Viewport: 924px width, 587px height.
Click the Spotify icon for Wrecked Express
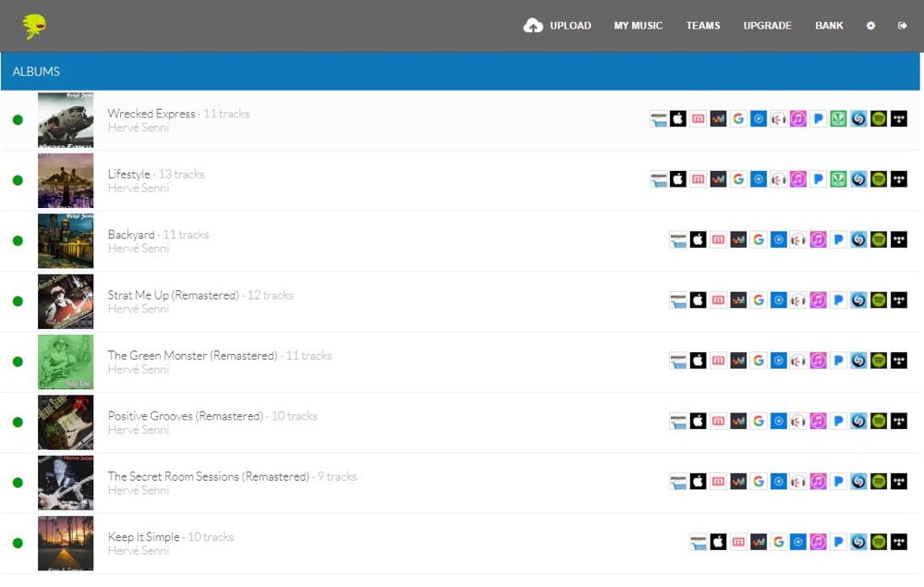click(x=878, y=119)
